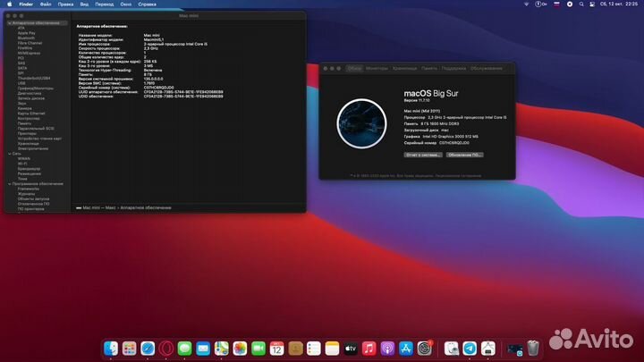Open App Store from the dock

(407, 348)
